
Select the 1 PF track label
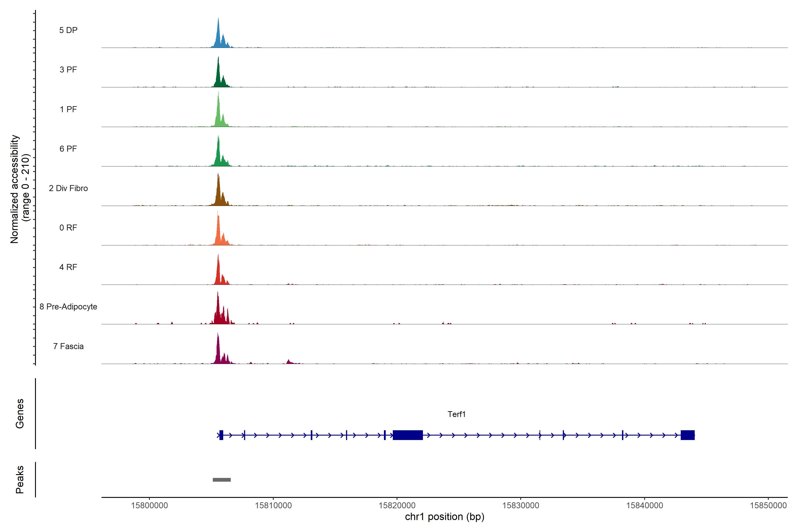click(68, 109)
